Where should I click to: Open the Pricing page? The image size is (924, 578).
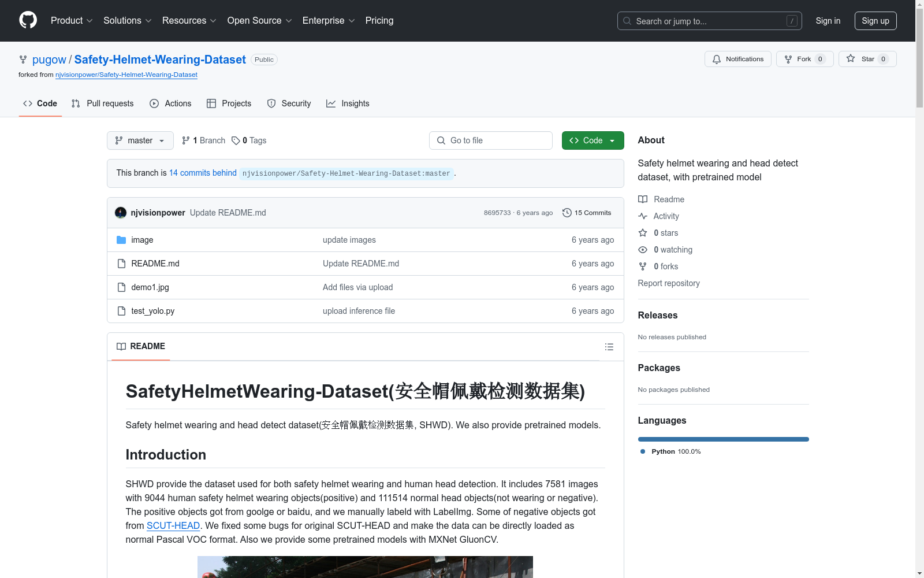379,20
